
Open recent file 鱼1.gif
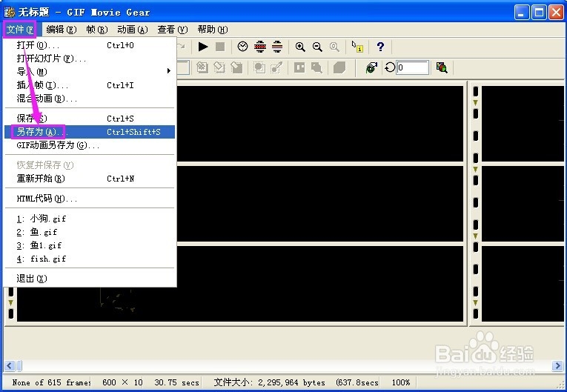tap(90, 245)
